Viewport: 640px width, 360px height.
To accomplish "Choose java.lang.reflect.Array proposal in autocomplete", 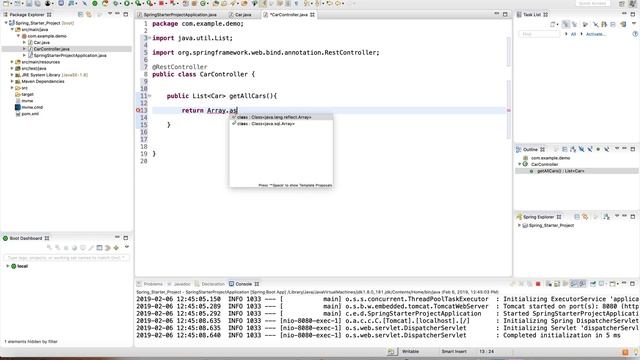I will [x=281, y=117].
